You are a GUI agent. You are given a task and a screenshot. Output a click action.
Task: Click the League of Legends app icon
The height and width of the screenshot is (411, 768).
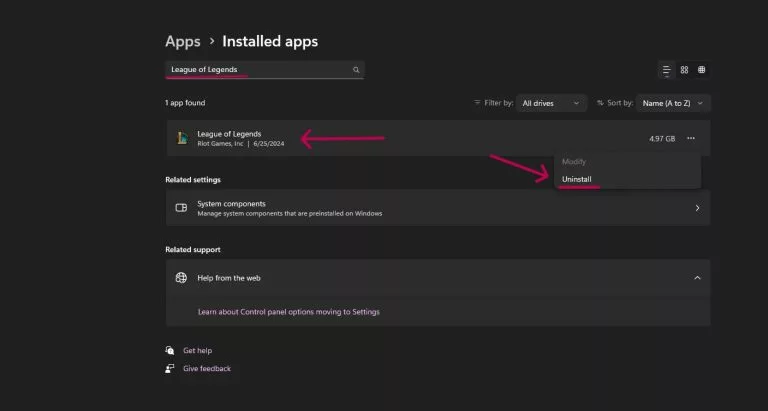tap(182, 138)
